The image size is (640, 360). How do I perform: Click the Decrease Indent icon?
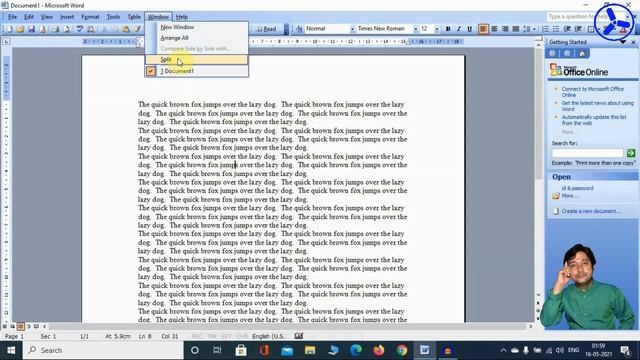coord(567,29)
